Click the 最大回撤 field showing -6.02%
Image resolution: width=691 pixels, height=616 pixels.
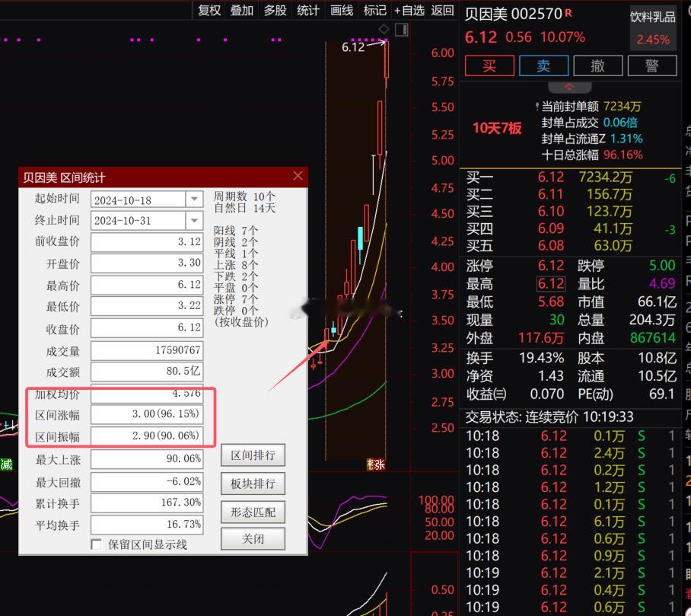click(x=147, y=481)
